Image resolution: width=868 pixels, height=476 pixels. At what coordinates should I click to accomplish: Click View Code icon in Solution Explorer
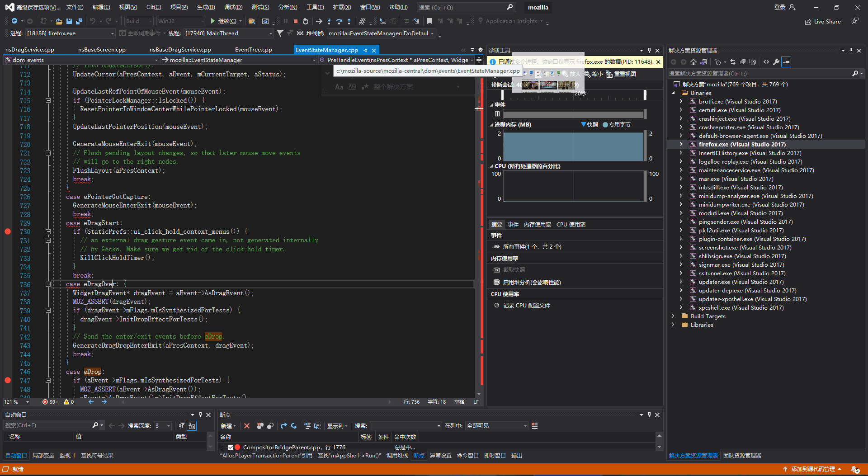766,62
